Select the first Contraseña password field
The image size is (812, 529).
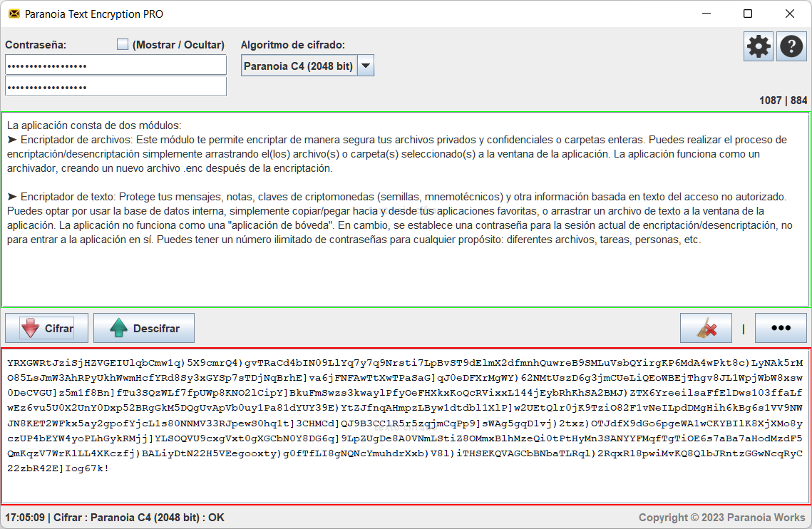pos(115,64)
